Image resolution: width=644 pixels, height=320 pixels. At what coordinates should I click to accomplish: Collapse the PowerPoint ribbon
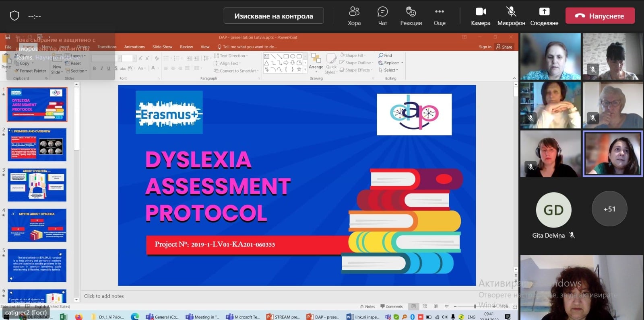514,78
